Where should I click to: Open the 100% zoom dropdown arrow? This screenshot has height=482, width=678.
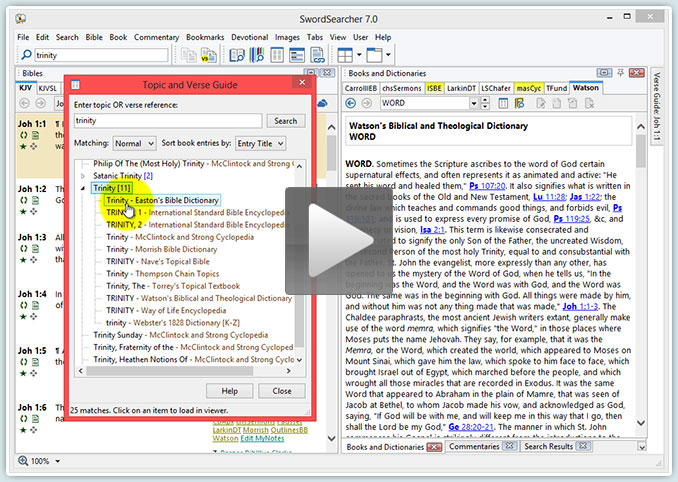coord(58,461)
